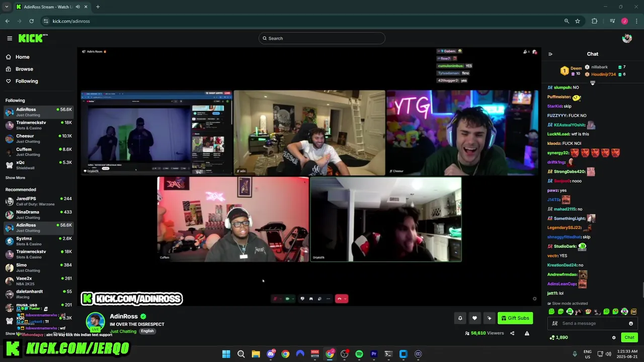Image resolution: width=644 pixels, height=362 pixels.
Task: Toggle theater mode icon on video player
Action: (534, 299)
